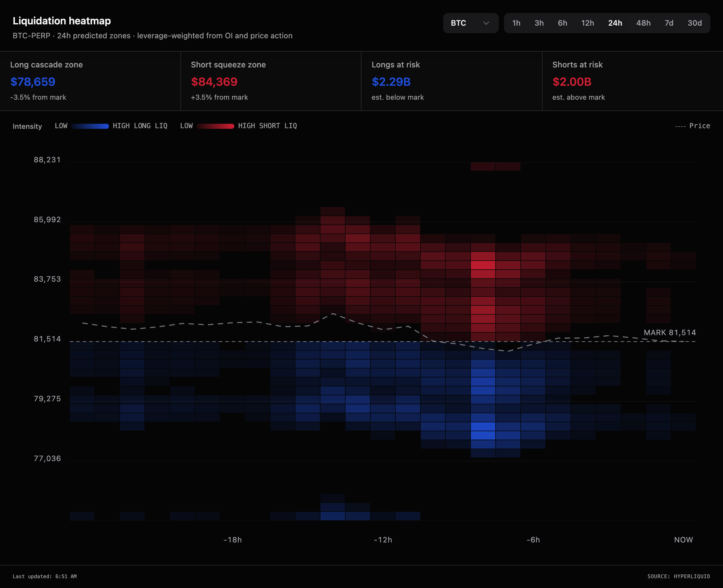Select the 3h timeframe
This screenshot has width=723, height=588.
(539, 23)
